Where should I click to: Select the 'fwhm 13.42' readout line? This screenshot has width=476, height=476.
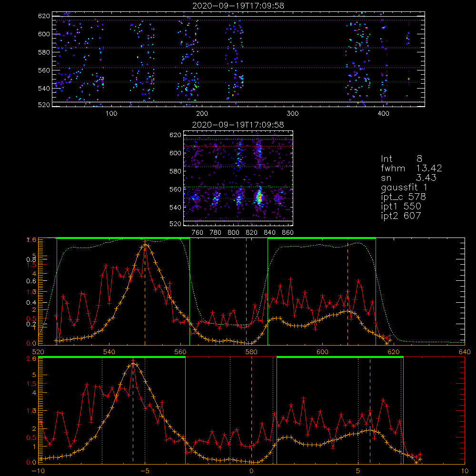411,168
